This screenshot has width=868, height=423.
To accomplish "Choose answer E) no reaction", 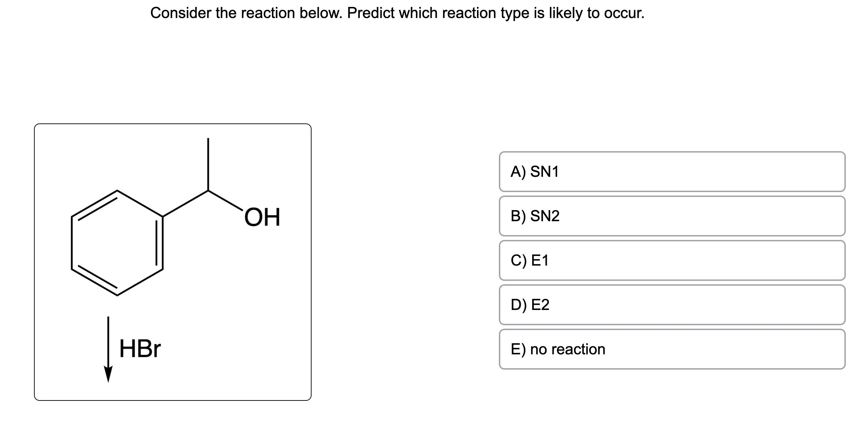I will pos(672,349).
